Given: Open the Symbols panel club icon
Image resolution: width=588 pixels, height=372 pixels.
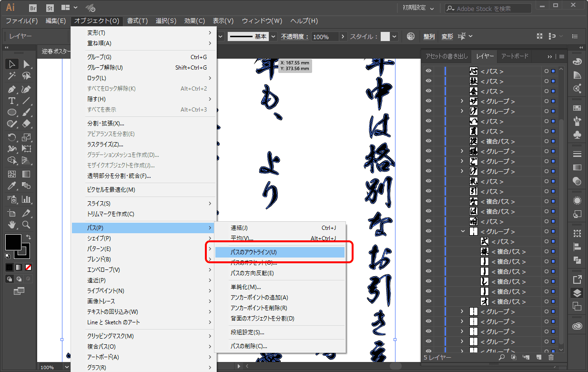Looking at the screenshot, I should coord(577,134).
